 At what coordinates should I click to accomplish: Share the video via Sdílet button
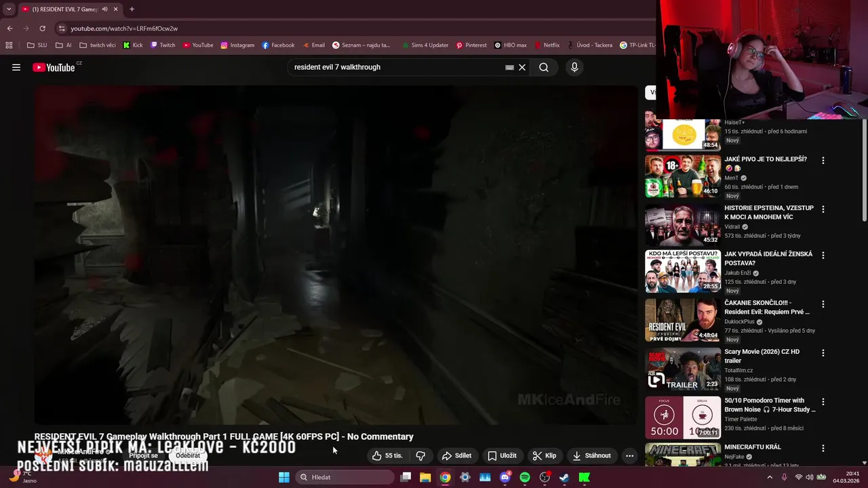tap(456, 455)
